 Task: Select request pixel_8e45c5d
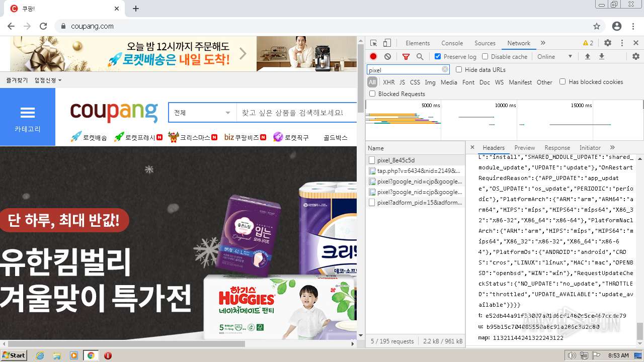click(415, 160)
